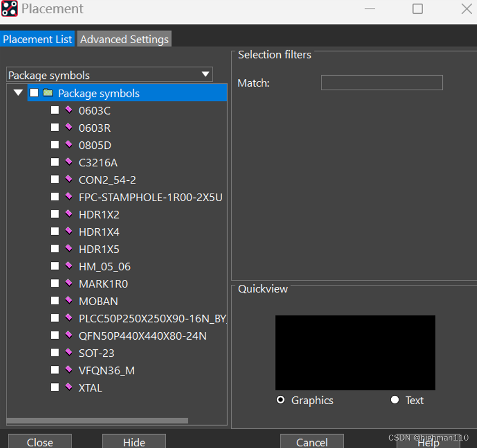Switch to the Advanced Settings tab
Image resolution: width=477 pixels, height=448 pixels.
pos(124,39)
